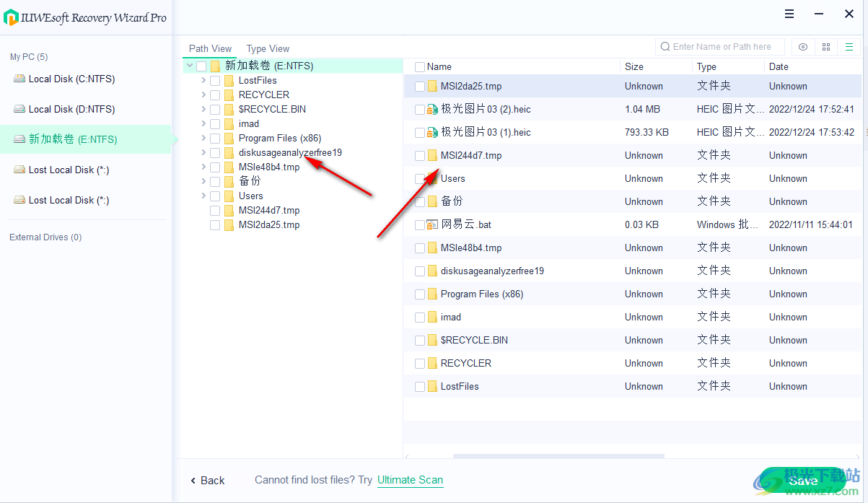Screen dimensions: 868x503
Task: Check the Users folder in file list
Action: pos(419,178)
